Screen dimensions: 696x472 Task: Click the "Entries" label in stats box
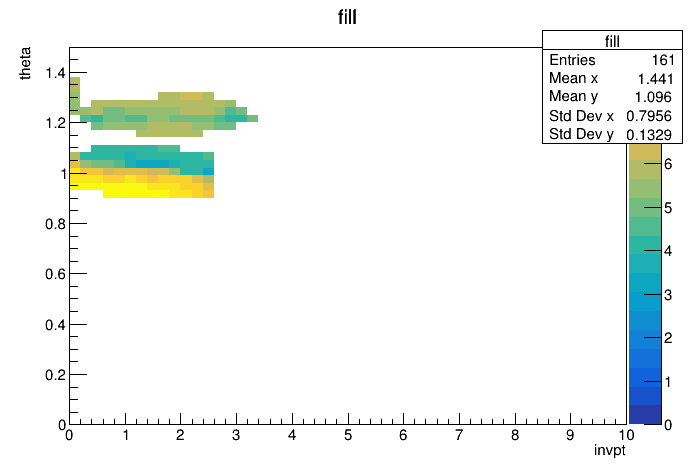click(572, 60)
